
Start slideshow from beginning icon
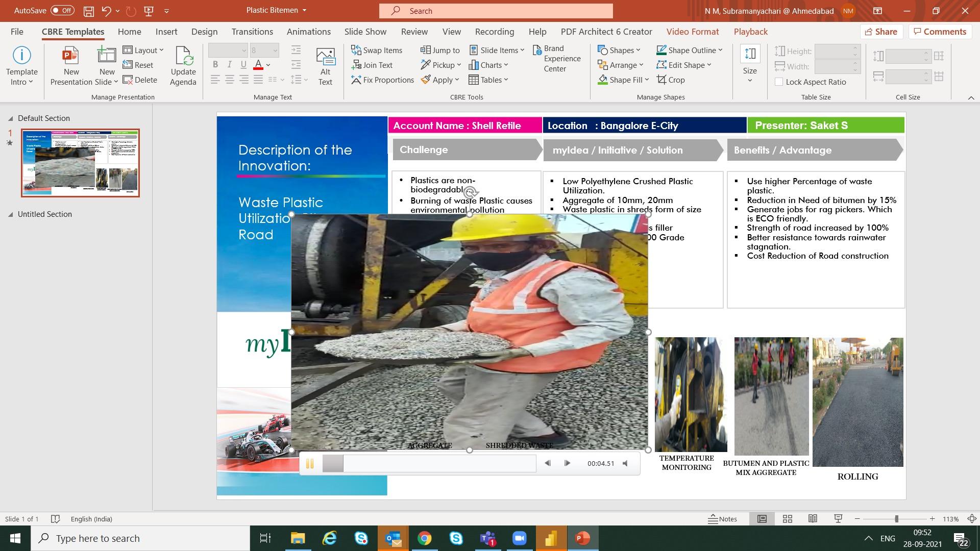(149, 11)
